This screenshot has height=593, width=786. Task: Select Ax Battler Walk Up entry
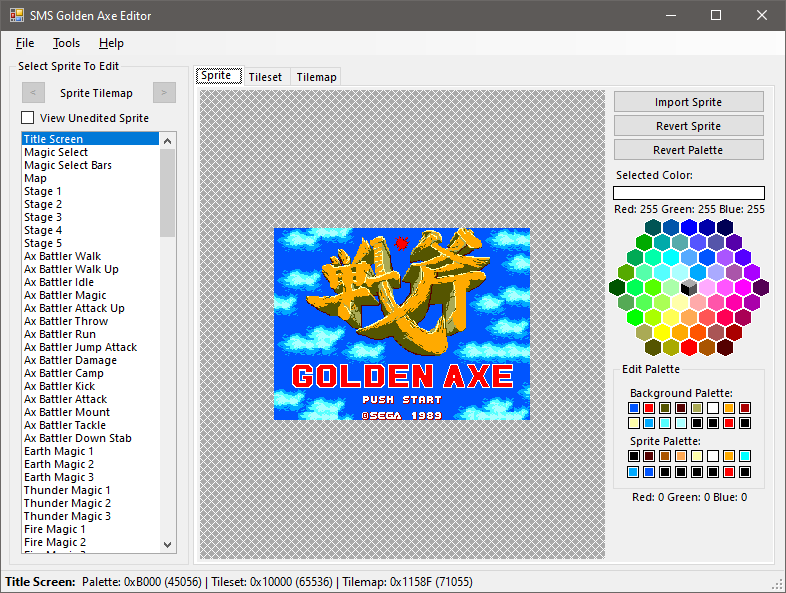coord(91,269)
